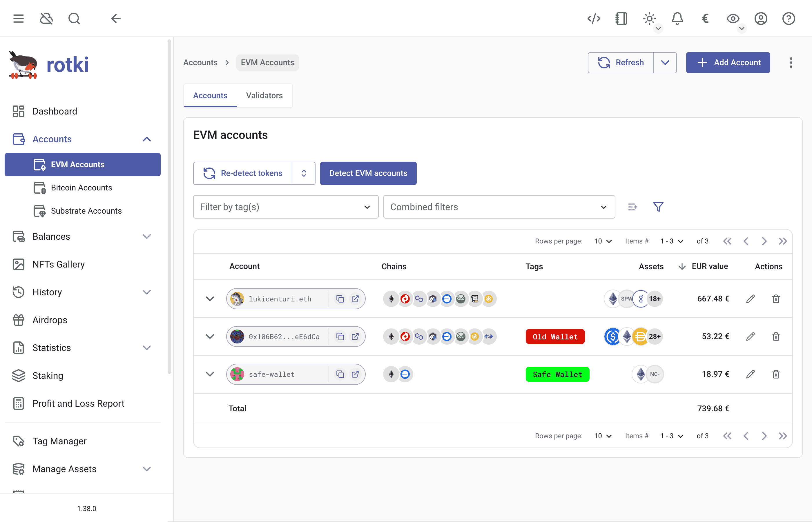Click Accounts breadcrumb link
The width and height of the screenshot is (812, 522).
[x=200, y=62]
